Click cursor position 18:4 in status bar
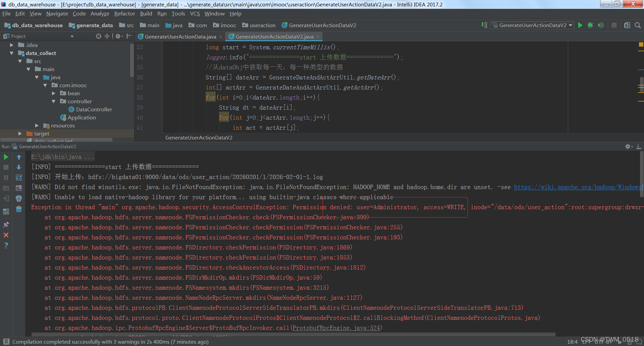The height and width of the screenshot is (346, 644). pos(572,342)
